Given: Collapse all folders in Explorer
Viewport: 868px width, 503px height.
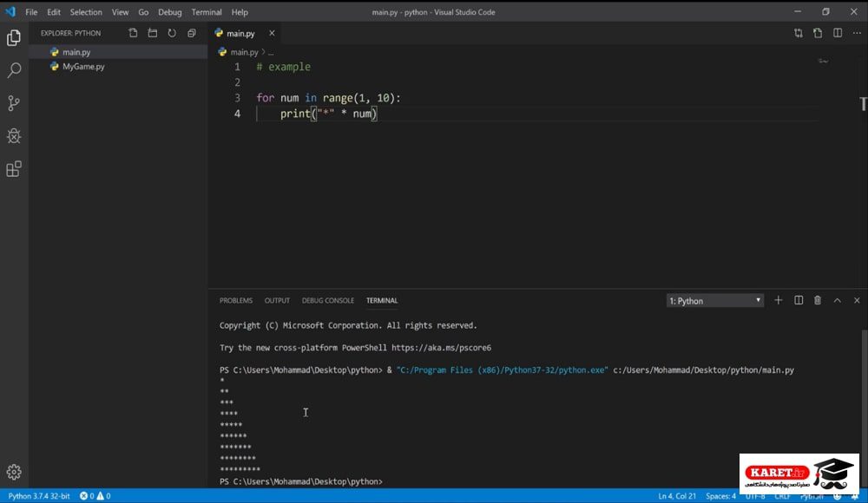Looking at the screenshot, I should [192, 33].
